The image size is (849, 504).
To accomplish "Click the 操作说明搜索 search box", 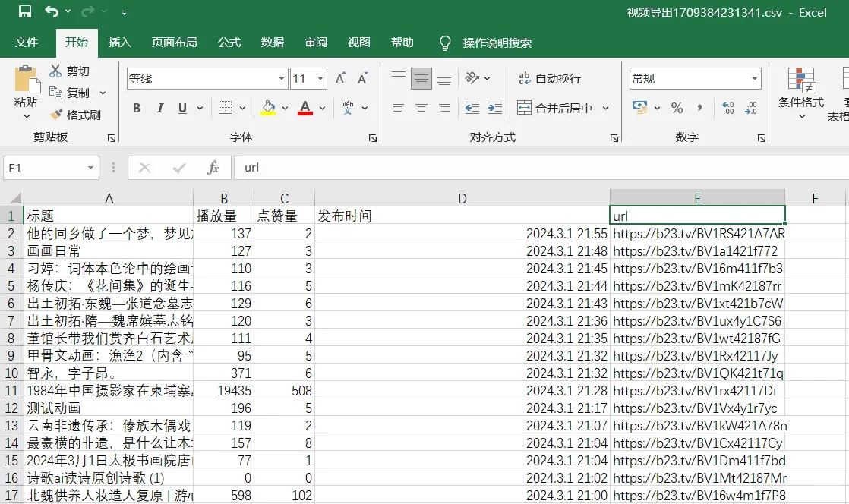I will (x=497, y=43).
